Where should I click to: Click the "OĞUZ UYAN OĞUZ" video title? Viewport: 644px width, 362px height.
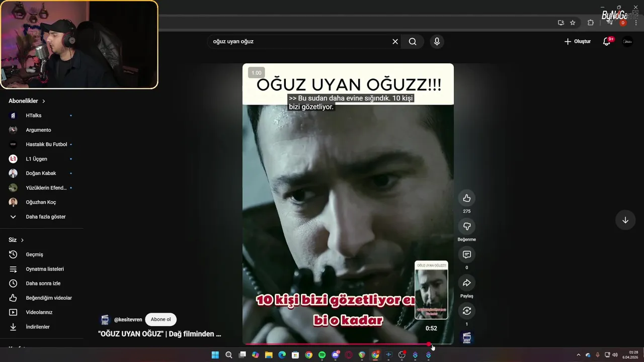click(159, 334)
